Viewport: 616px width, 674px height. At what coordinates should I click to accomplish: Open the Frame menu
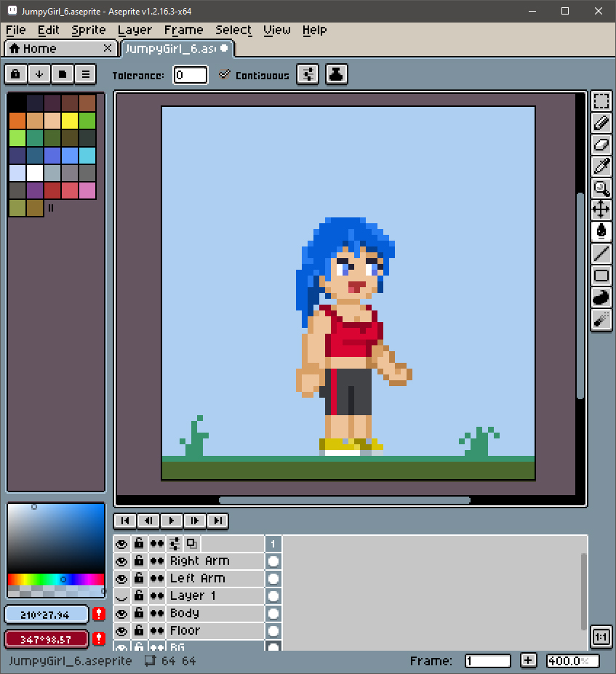(183, 30)
